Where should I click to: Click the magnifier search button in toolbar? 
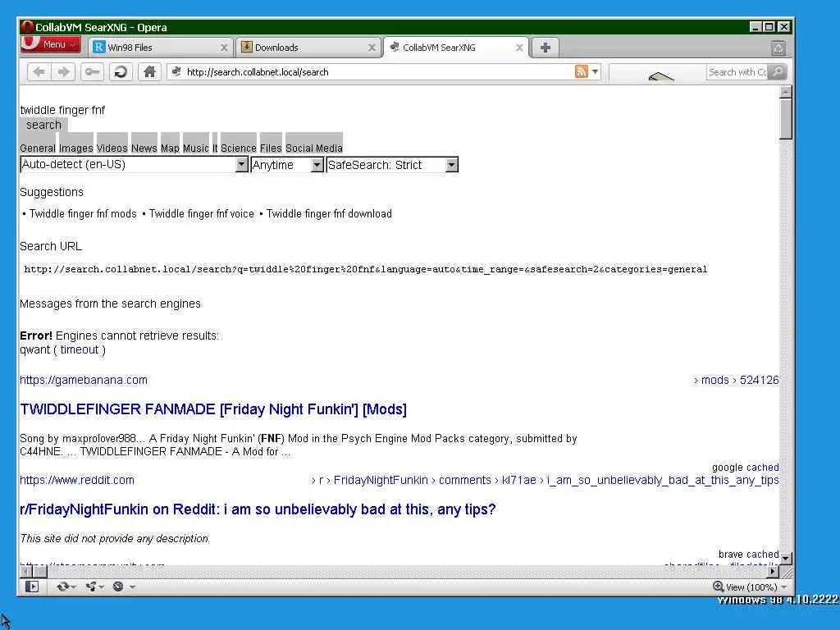(778, 72)
